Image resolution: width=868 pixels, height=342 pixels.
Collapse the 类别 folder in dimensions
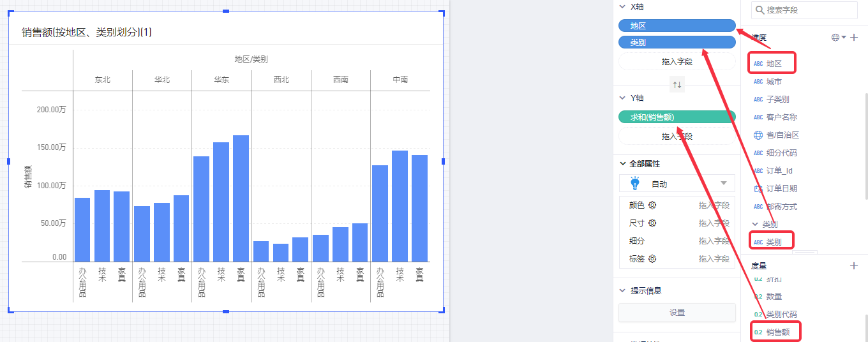(x=756, y=225)
